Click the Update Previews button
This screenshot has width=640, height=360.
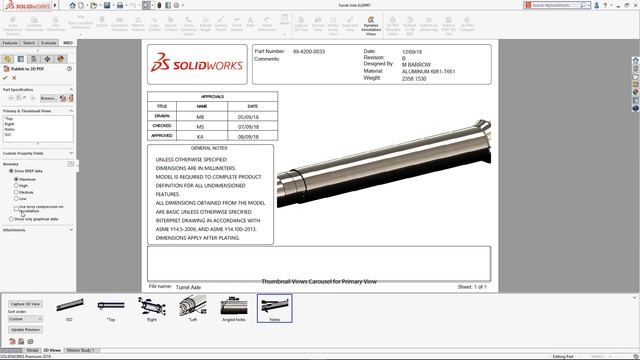pyautogui.click(x=25, y=330)
